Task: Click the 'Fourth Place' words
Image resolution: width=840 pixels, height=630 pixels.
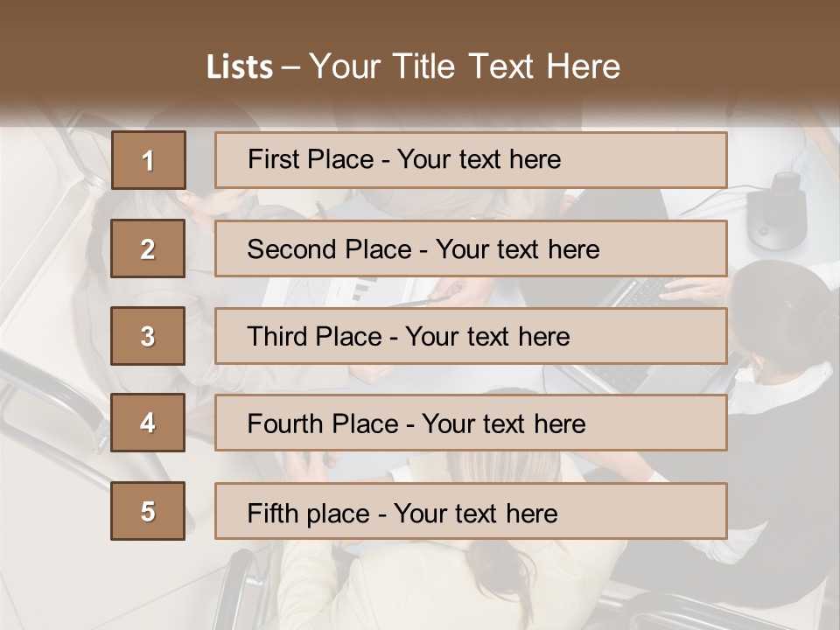Action: (323, 423)
